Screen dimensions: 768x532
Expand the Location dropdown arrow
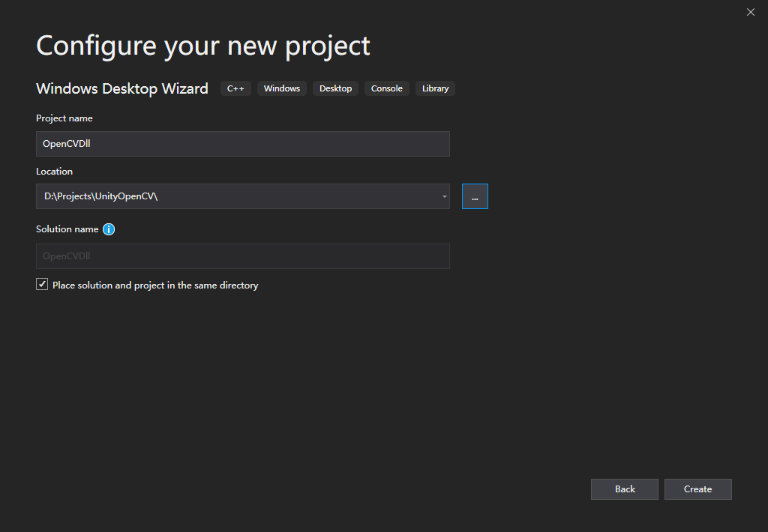pyautogui.click(x=444, y=196)
